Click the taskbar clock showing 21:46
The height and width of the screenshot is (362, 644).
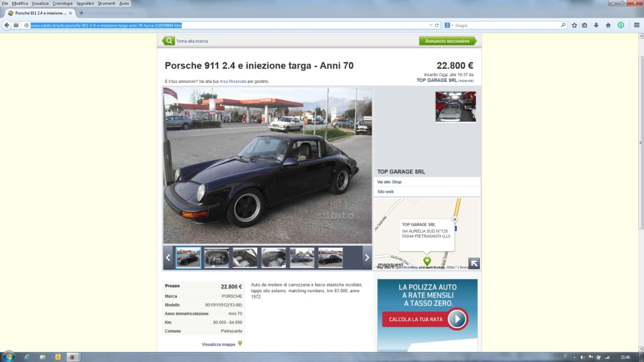coord(625,357)
